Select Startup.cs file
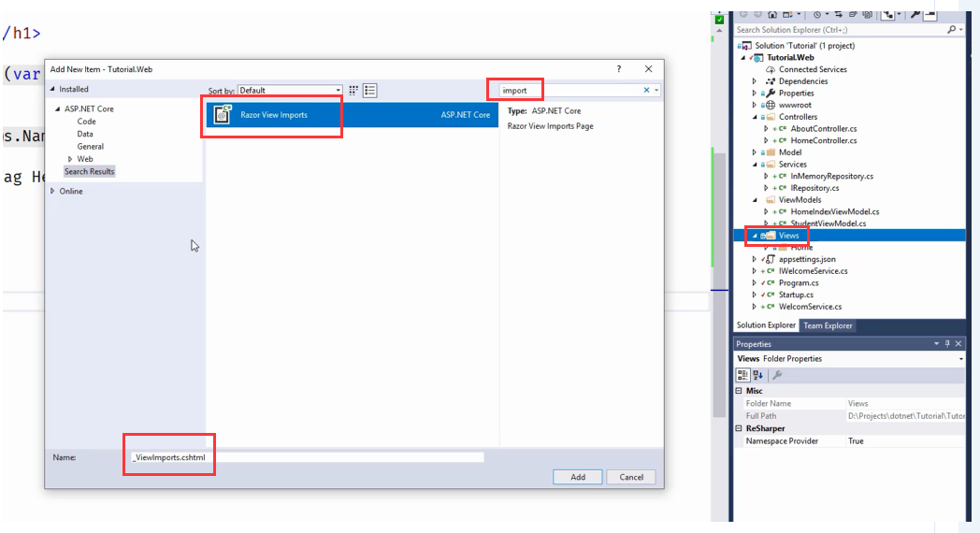This screenshot has width=980, height=533. [x=796, y=295]
